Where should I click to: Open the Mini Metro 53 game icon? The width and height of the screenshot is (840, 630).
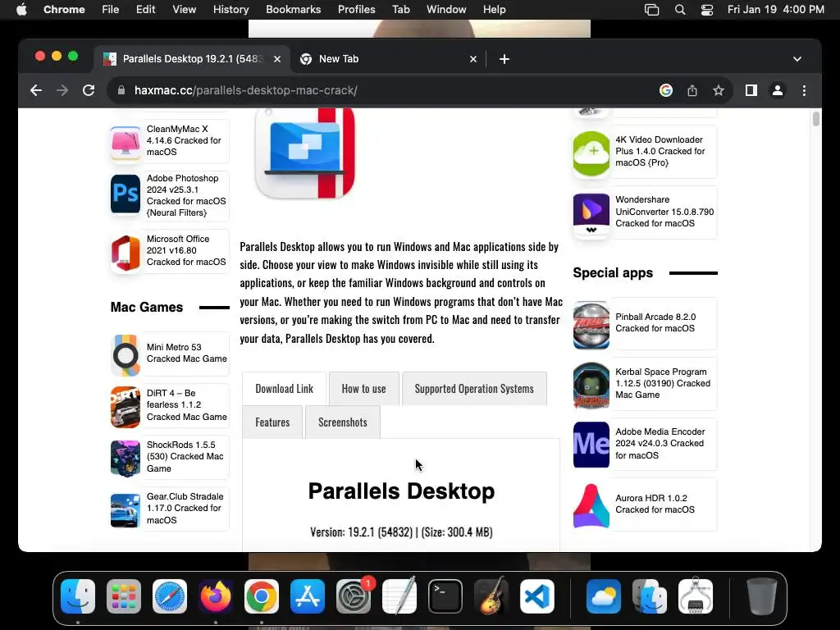coord(126,354)
